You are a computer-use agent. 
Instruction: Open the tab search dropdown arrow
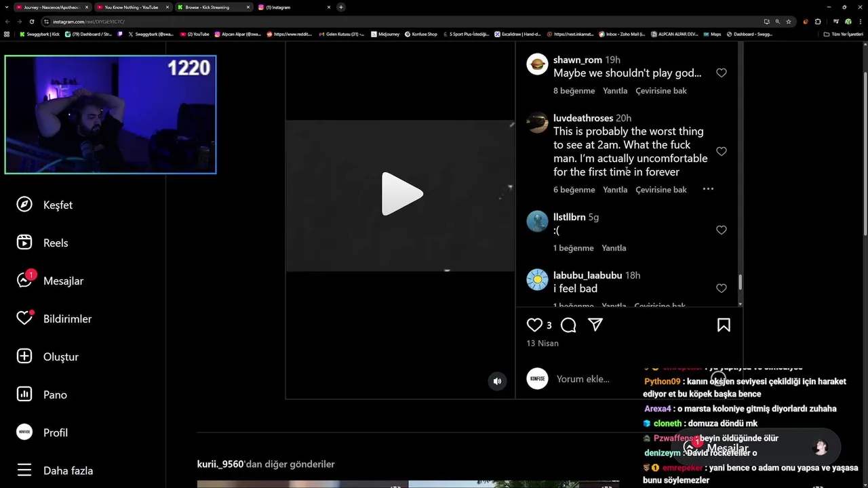pos(7,7)
